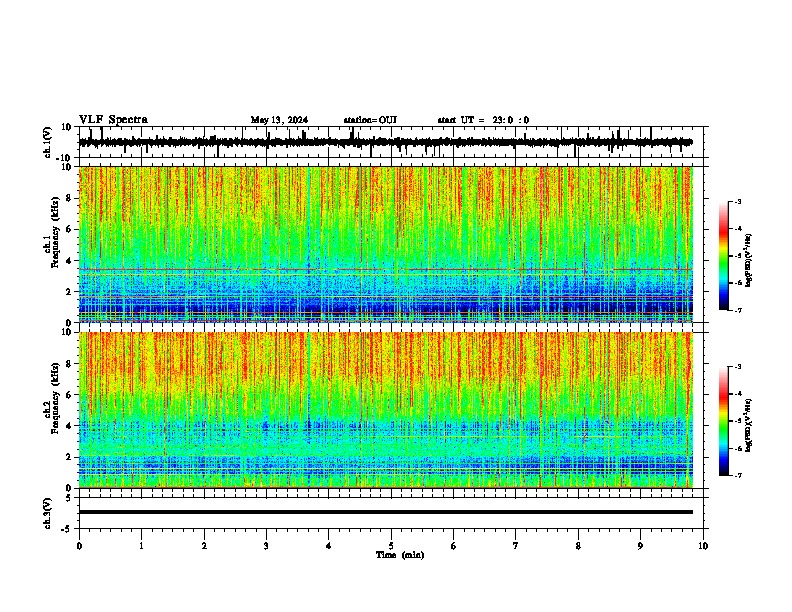The height and width of the screenshot is (612, 792).
Task: Click the -3 label on ch.1 color scale
Action: 738,201
